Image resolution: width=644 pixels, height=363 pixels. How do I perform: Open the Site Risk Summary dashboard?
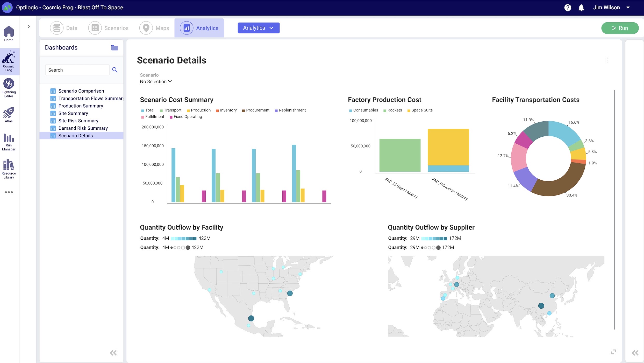pyautogui.click(x=78, y=121)
